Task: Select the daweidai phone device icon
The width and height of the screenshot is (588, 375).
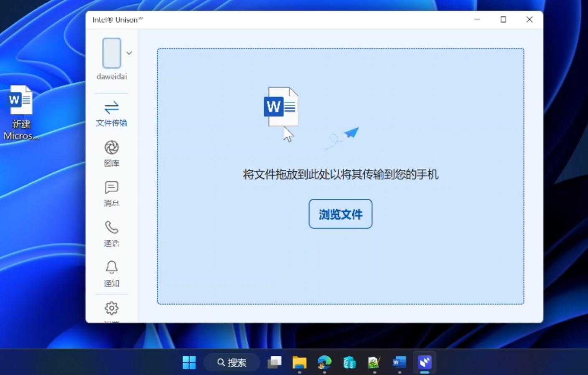Action: pos(112,53)
